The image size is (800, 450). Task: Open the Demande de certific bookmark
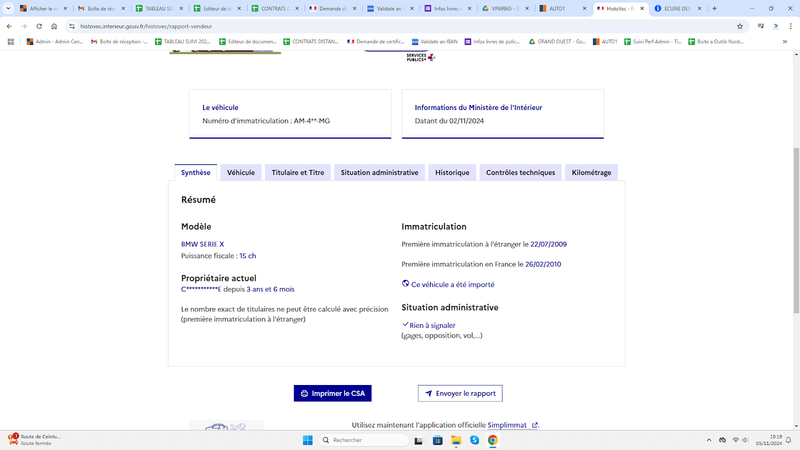[x=376, y=41]
